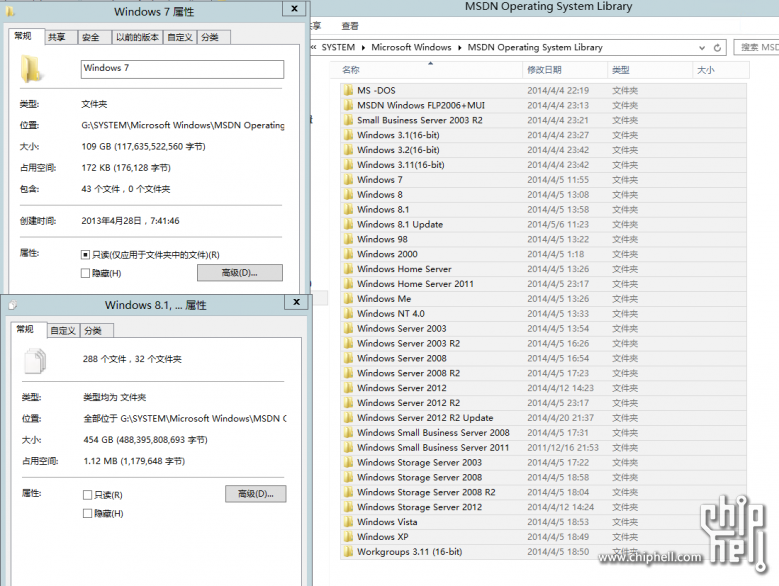
Task: Sort the list by size column
Action: [720, 70]
